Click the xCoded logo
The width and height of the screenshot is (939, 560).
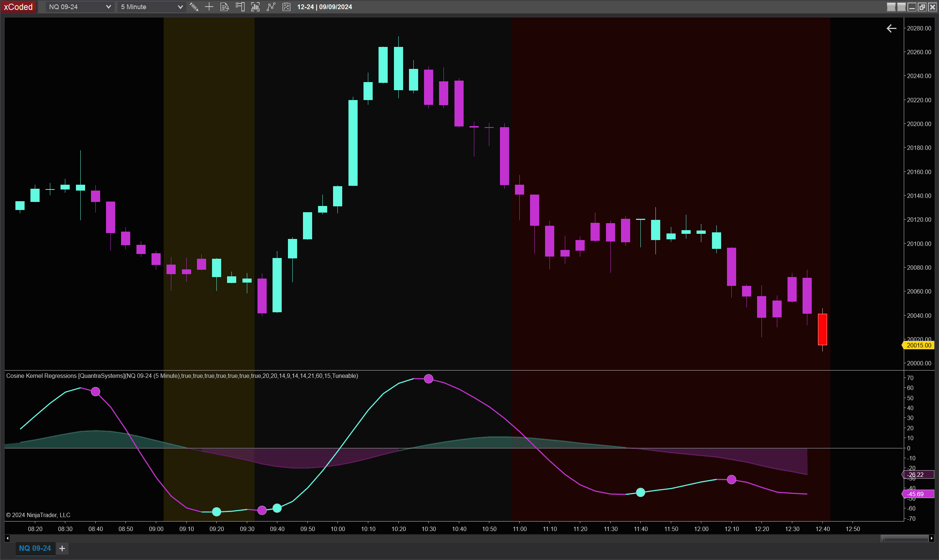[x=18, y=7]
